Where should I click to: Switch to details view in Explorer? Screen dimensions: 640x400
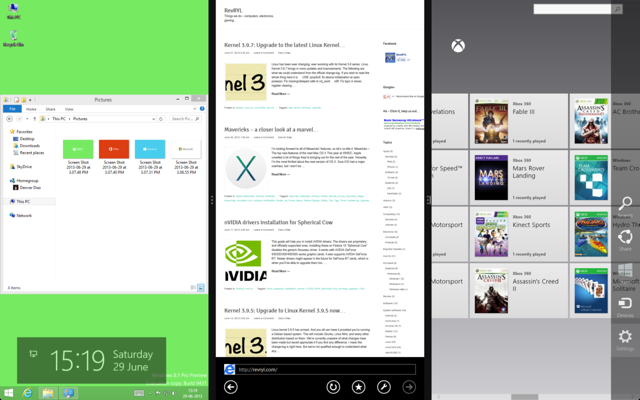(x=193, y=288)
